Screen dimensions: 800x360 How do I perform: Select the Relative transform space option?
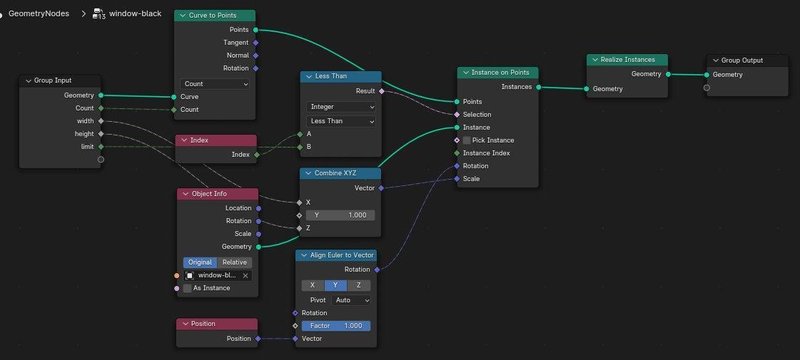(x=234, y=263)
